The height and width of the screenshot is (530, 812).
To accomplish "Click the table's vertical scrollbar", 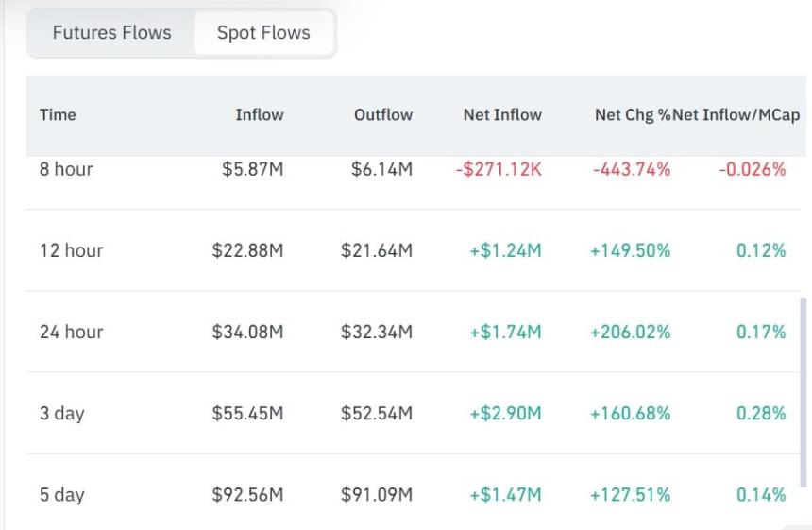I will [x=804, y=392].
